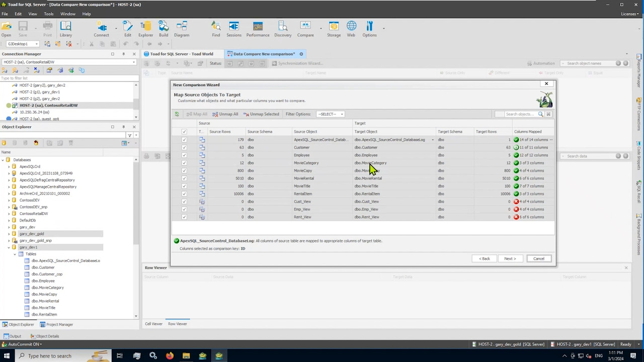Image resolution: width=644 pixels, height=362 pixels.
Task: Click the Search objects field in wizard
Action: click(520, 114)
